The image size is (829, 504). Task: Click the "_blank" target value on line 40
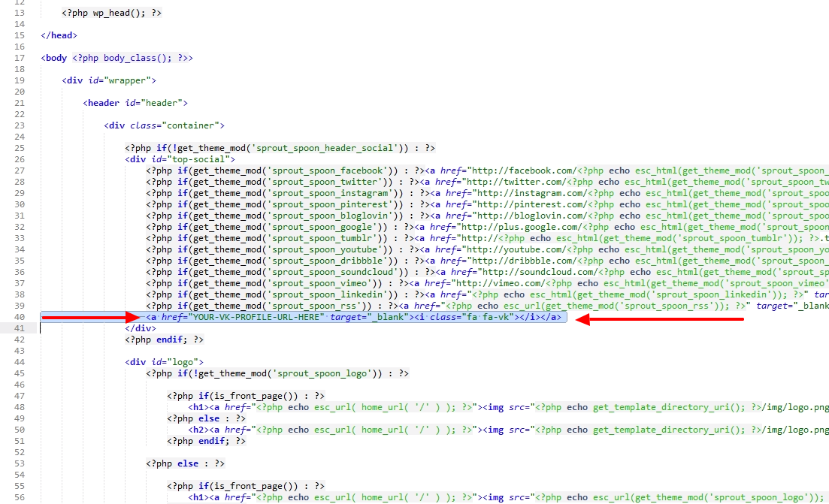[x=389, y=317]
